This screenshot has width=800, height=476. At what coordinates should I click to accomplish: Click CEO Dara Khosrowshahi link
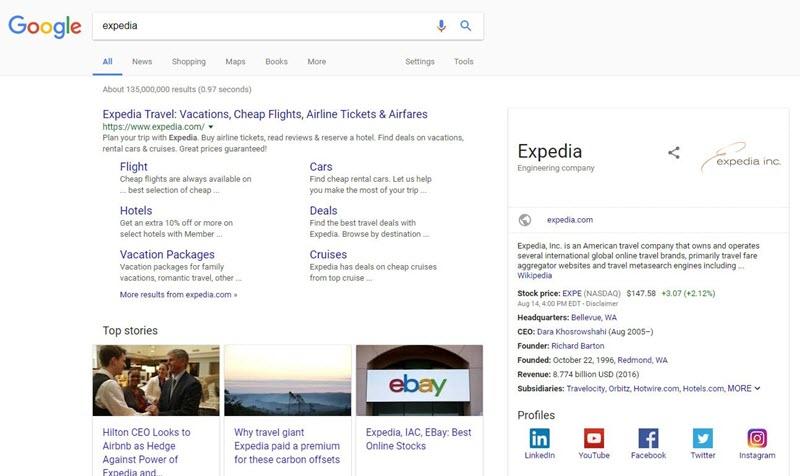pyautogui.click(x=571, y=332)
